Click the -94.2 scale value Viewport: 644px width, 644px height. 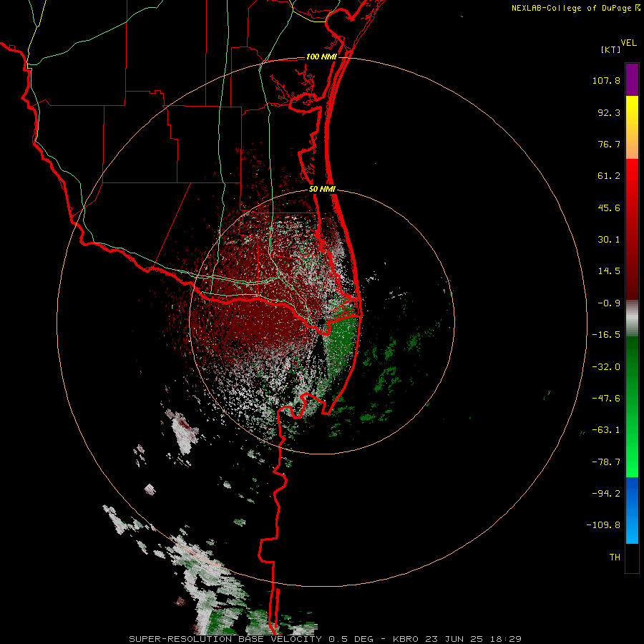click(x=606, y=493)
